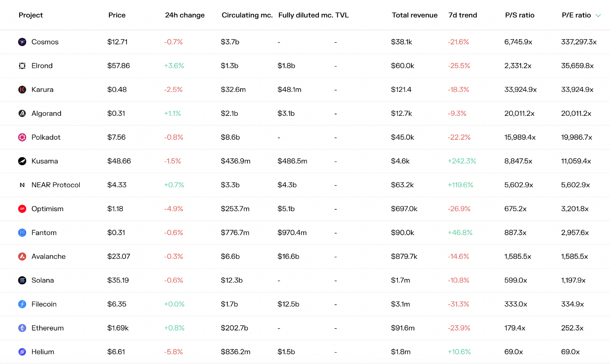Open the Filecoin project link
Screen dimensions: 610x364
44,304
